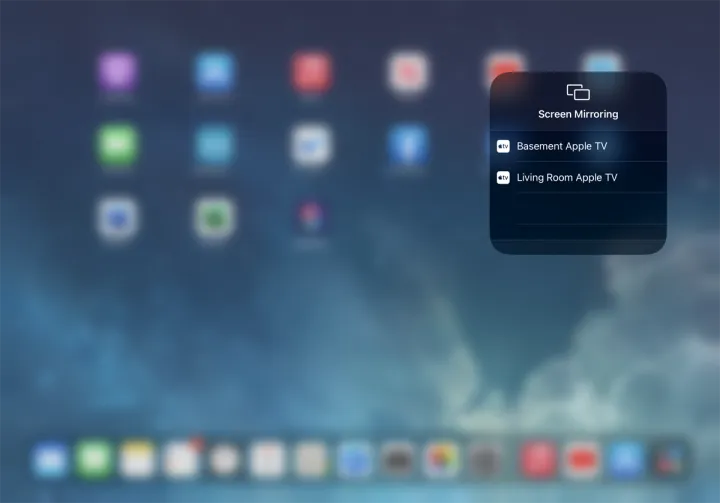Image resolution: width=720 pixels, height=503 pixels.
Task: Open the green app in the third home row
Action: 214,218
